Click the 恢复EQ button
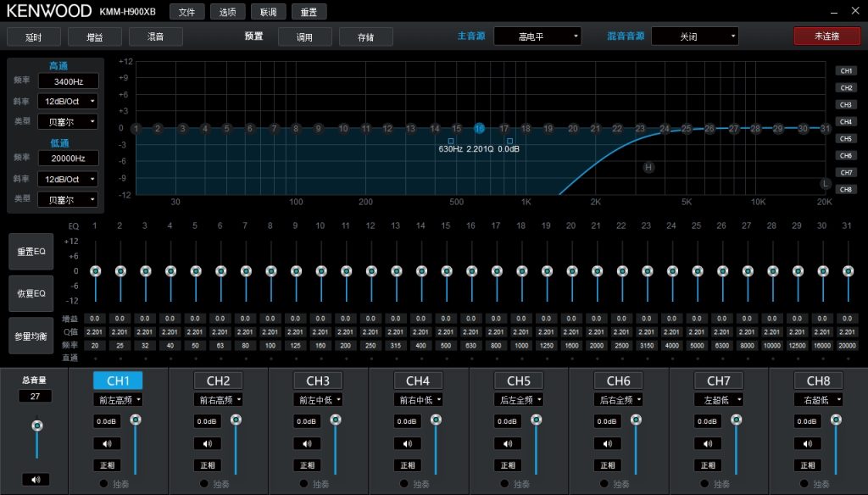The width and height of the screenshot is (868, 495). (31, 293)
